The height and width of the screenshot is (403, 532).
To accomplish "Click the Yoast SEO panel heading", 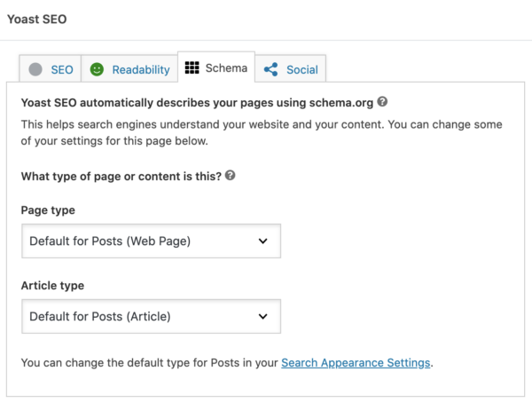I will pos(36,19).
